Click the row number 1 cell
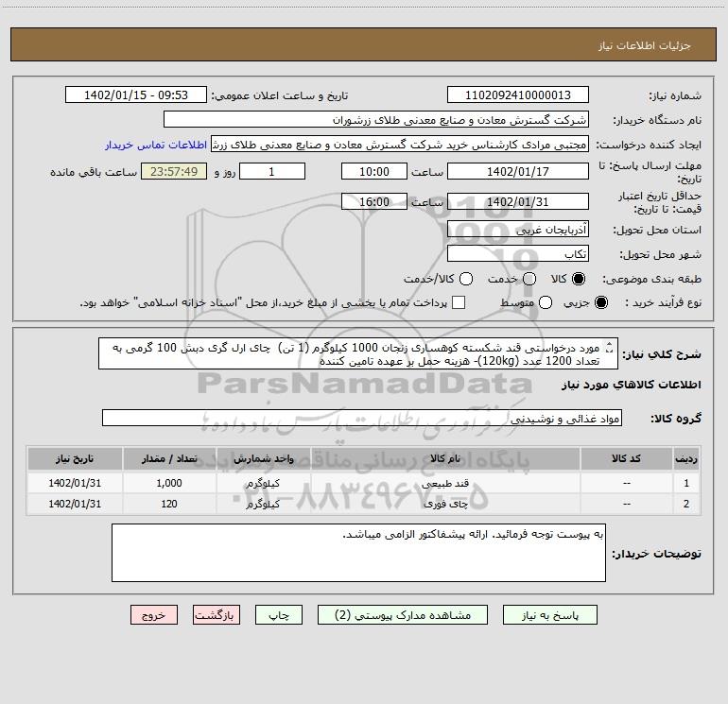728x704 pixels. [x=686, y=483]
